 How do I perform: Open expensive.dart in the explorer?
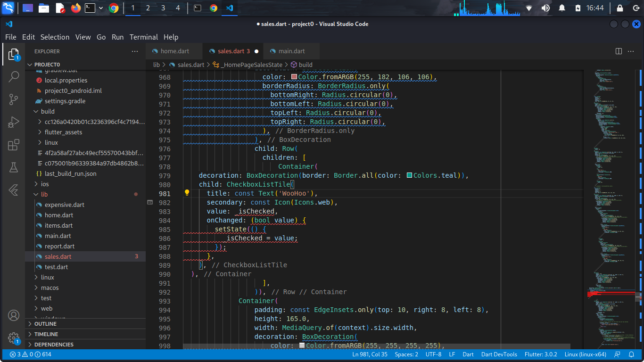(85, 205)
